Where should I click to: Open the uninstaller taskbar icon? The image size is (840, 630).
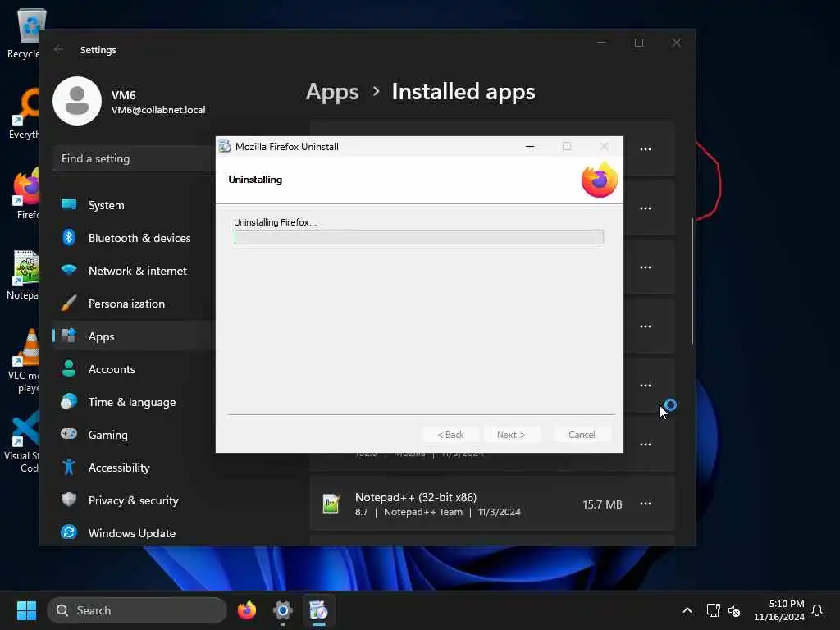[x=318, y=610]
